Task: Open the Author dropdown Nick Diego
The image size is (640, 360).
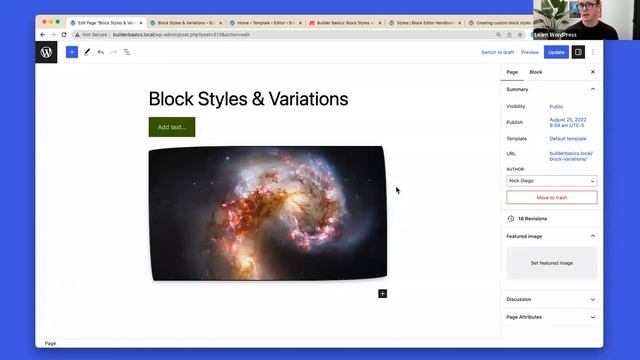Action: click(551, 181)
